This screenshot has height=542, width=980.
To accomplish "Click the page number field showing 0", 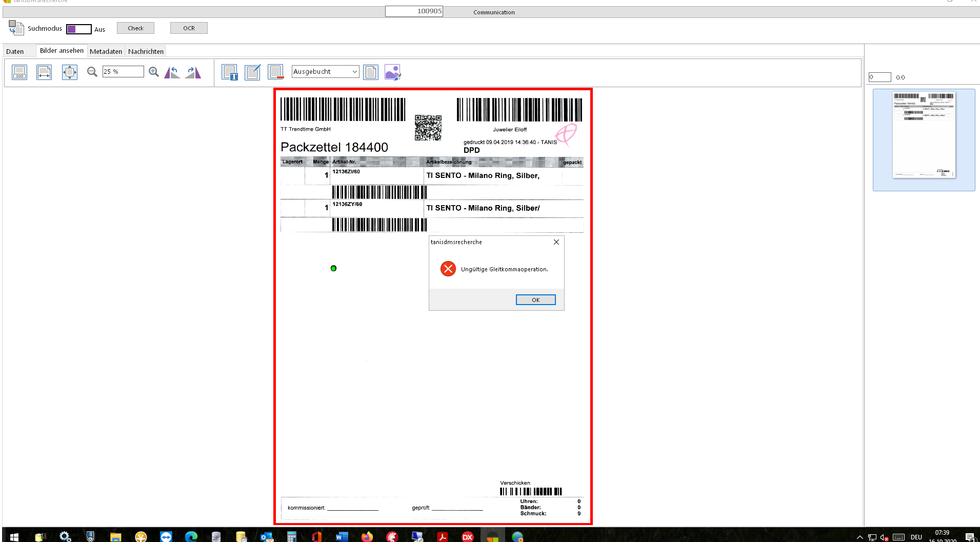I will [879, 77].
